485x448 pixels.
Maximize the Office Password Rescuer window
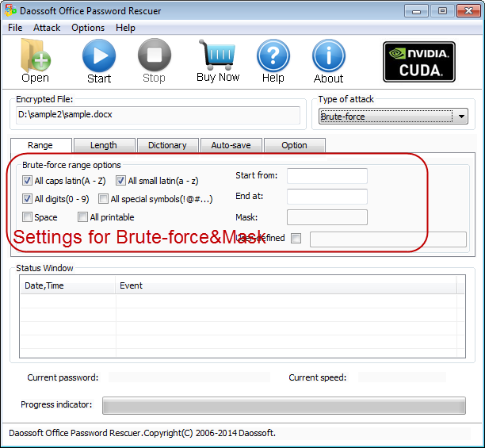(x=442, y=11)
